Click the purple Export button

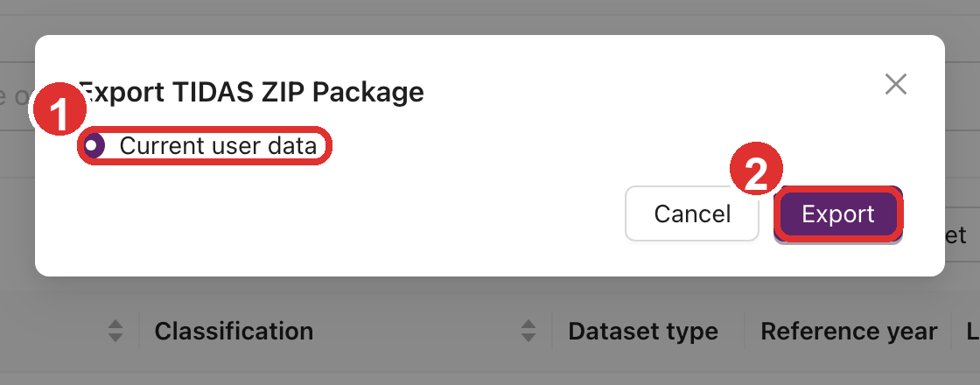[838, 214]
